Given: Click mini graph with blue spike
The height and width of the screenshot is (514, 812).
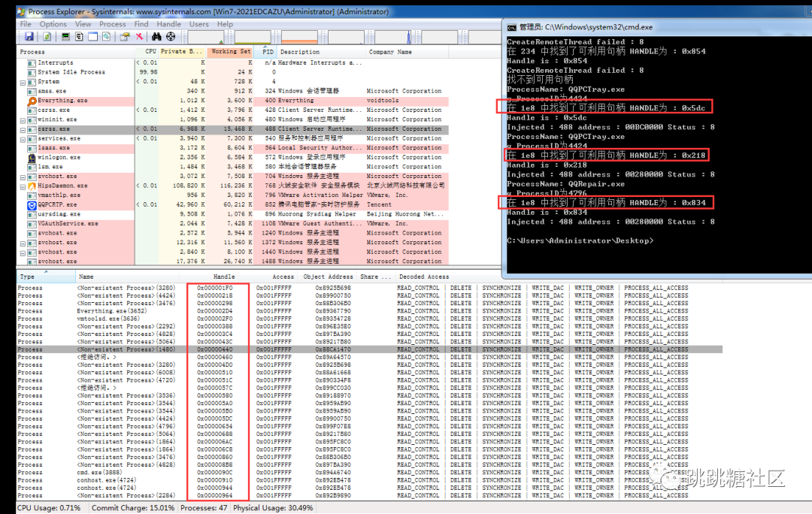Looking at the screenshot, I should tap(393, 37).
